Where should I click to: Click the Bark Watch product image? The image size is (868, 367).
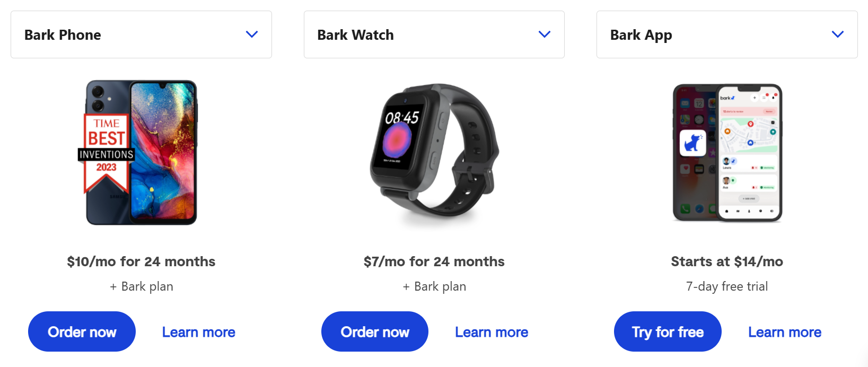click(x=434, y=154)
